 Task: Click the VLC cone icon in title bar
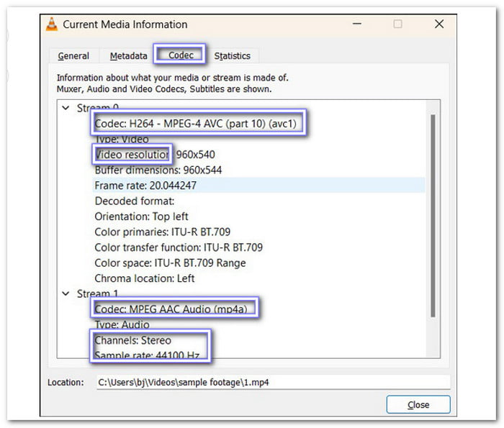52,24
